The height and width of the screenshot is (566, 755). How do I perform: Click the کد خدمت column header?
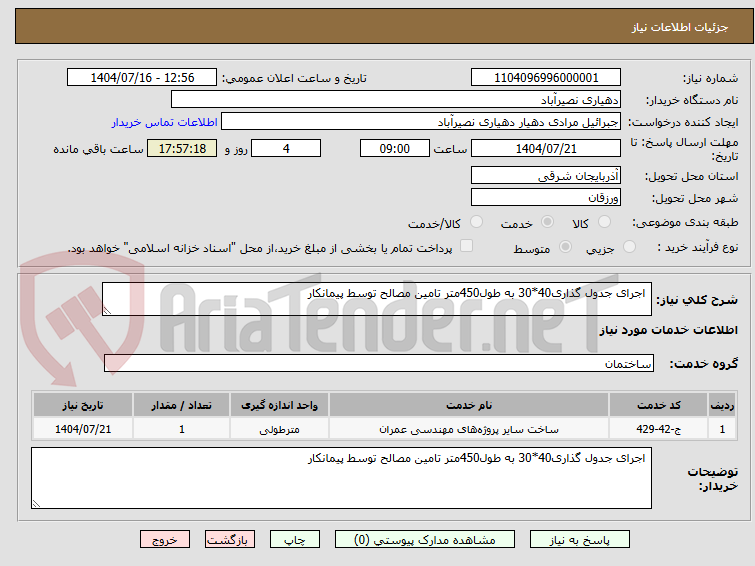pos(659,405)
